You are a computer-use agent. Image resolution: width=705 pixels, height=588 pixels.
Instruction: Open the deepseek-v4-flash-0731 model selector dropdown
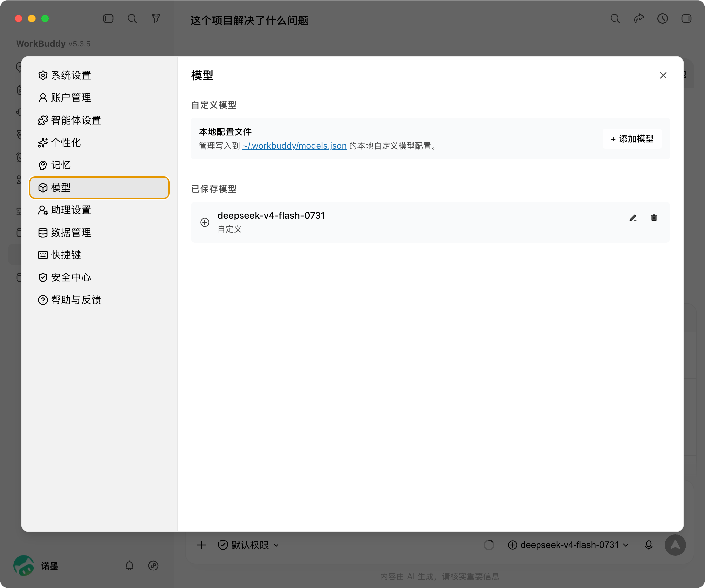tap(568, 545)
